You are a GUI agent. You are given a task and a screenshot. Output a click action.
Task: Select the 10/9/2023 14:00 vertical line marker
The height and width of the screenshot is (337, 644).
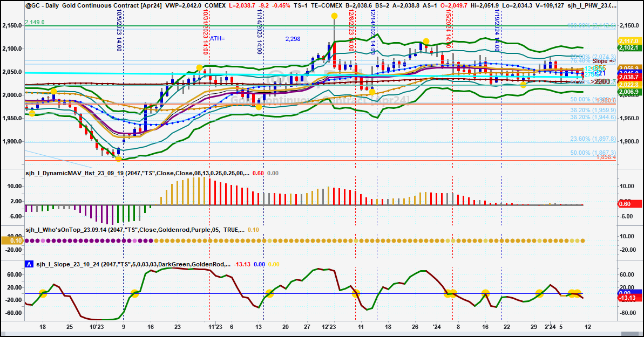119,31
